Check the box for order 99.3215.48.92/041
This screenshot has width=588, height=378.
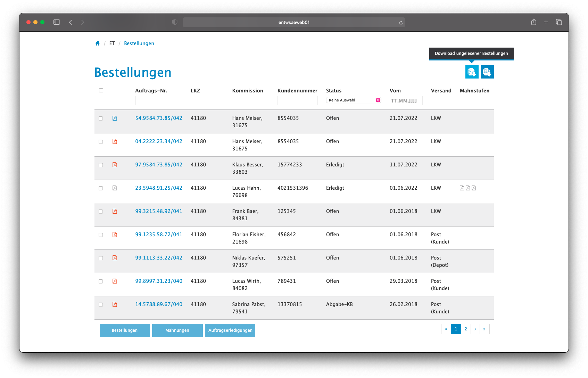(x=101, y=212)
